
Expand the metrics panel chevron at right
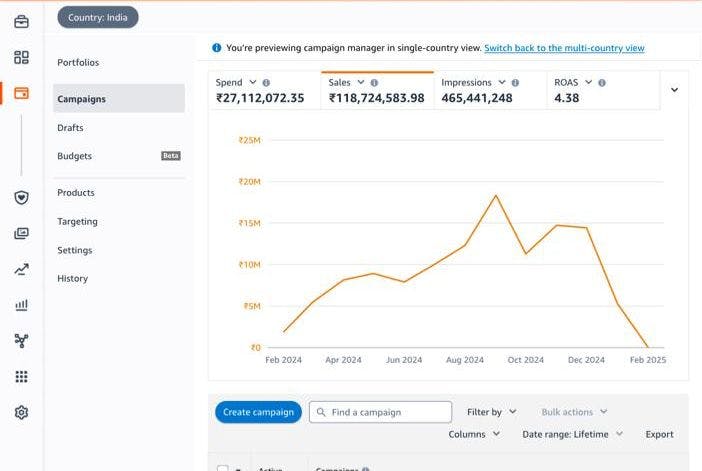[674, 90]
